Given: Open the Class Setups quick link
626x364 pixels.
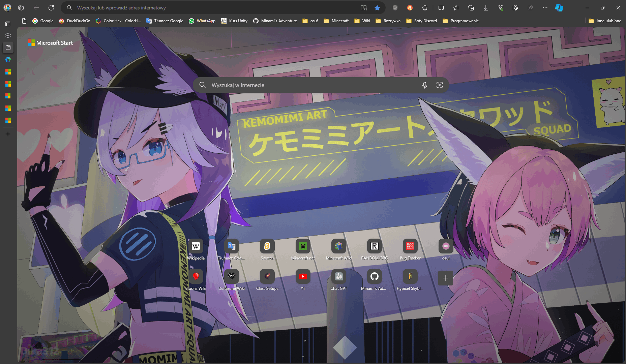Looking at the screenshot, I should [267, 280].
